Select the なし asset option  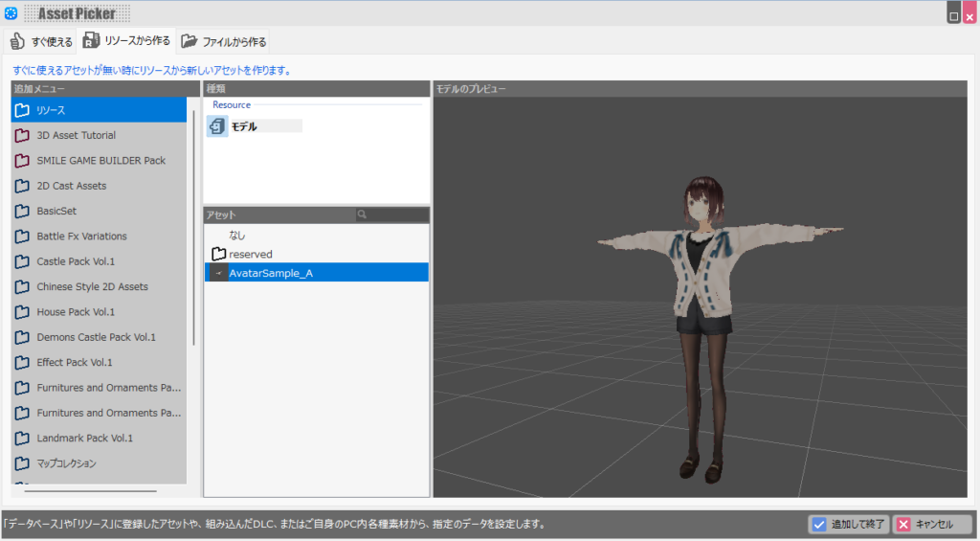point(237,235)
